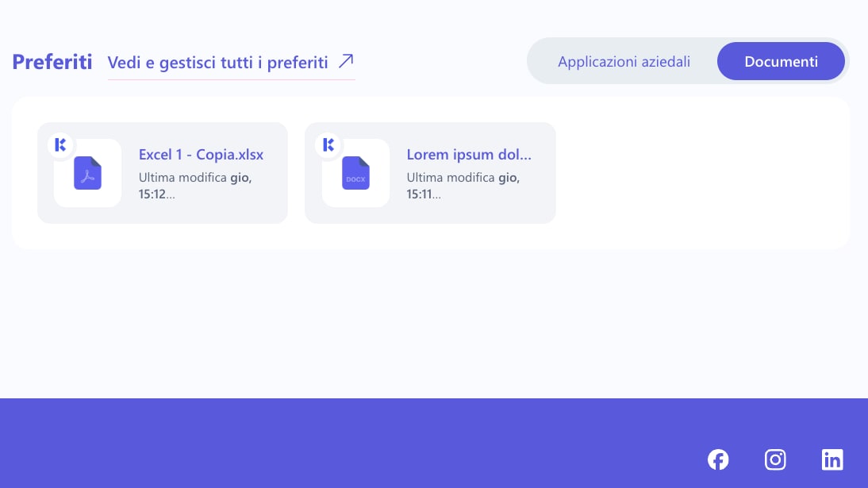Click the Preferiti heading
This screenshot has width=868, height=488.
[52, 62]
